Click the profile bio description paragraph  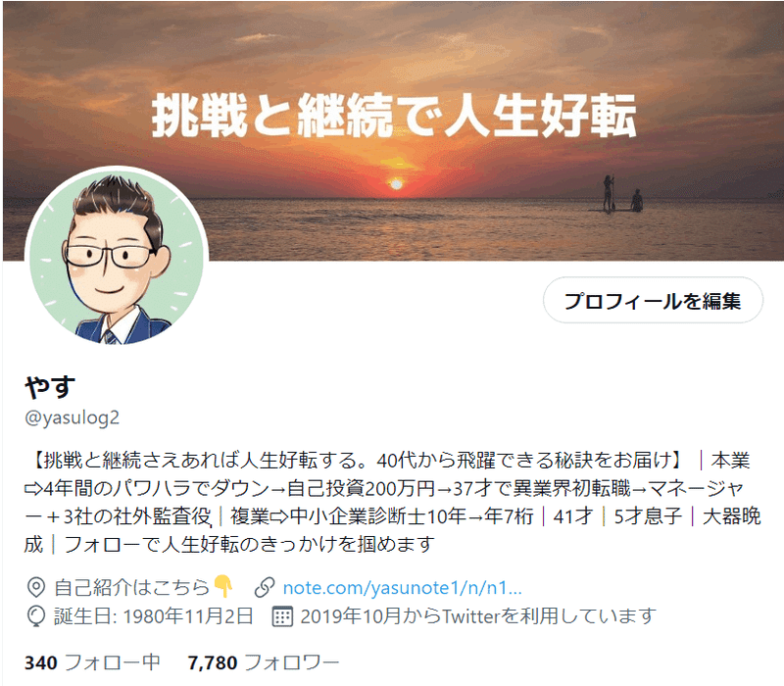(393, 502)
